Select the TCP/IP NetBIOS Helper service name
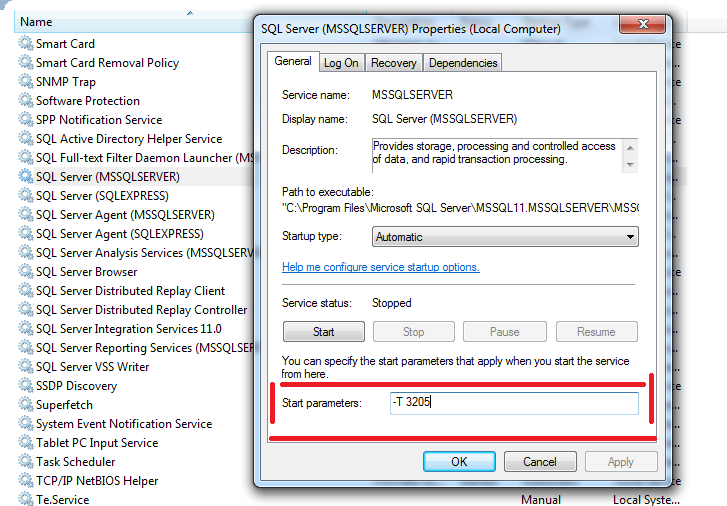Image resolution: width=727 pixels, height=506 pixels. [x=97, y=481]
